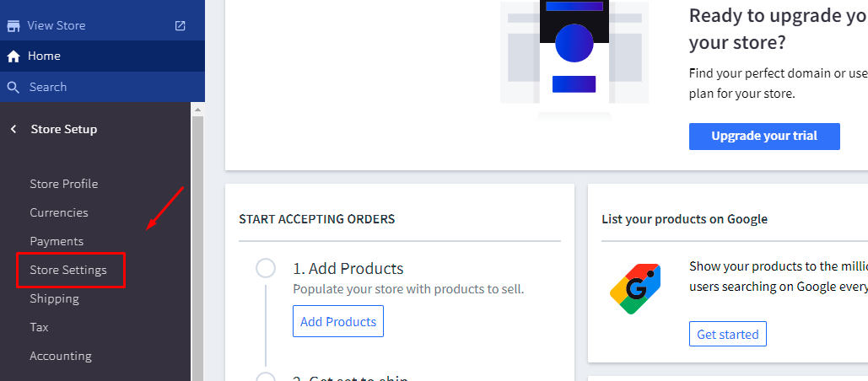Collapse Store Setup with back chevron
Screen dimensions: 868x381
pyautogui.click(x=13, y=129)
